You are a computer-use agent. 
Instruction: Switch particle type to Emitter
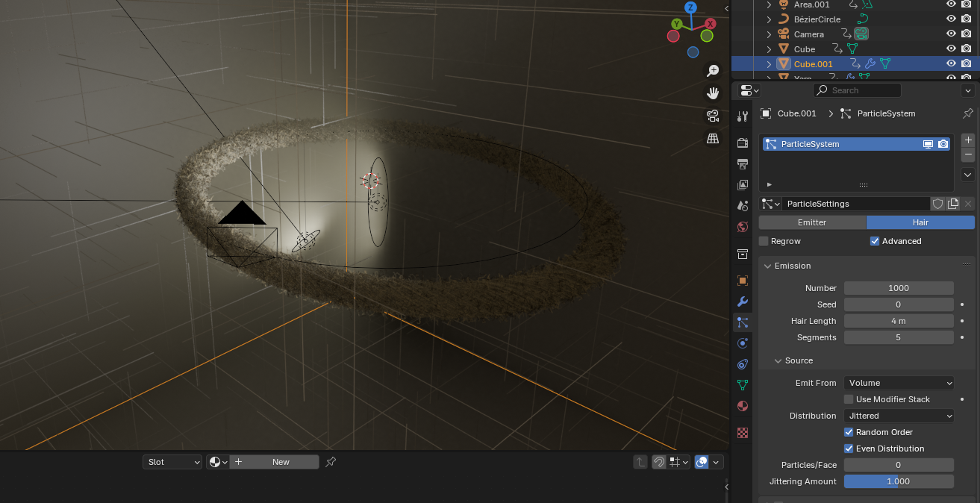tap(812, 222)
